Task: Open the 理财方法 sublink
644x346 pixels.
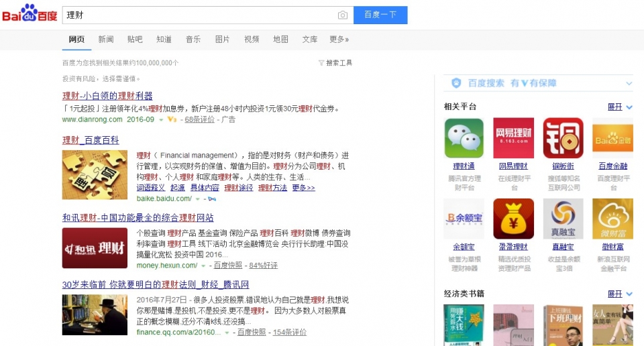Action: 272,188
